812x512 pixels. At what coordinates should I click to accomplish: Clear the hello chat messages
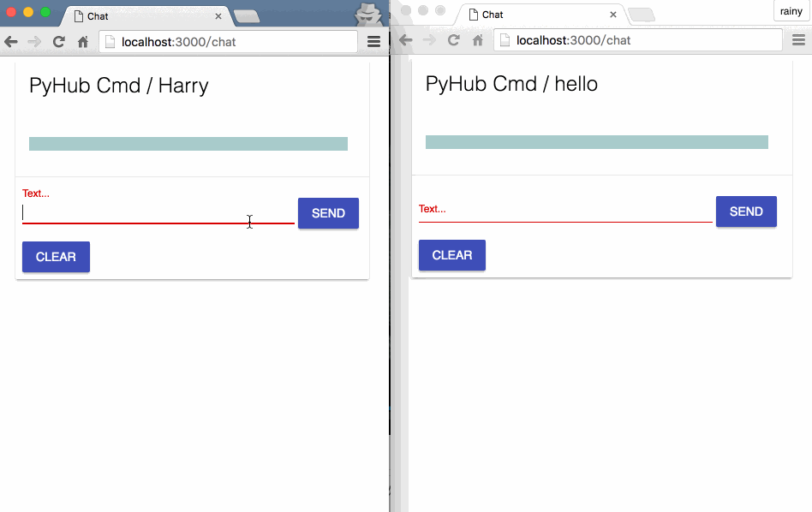pyautogui.click(x=452, y=255)
